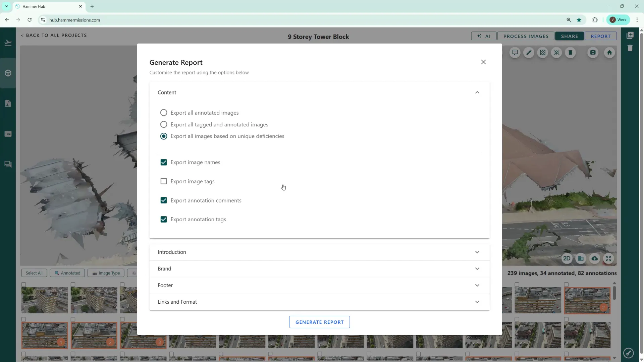Toggle the 2D view button
The height and width of the screenshot is (362, 644).
click(x=567, y=258)
